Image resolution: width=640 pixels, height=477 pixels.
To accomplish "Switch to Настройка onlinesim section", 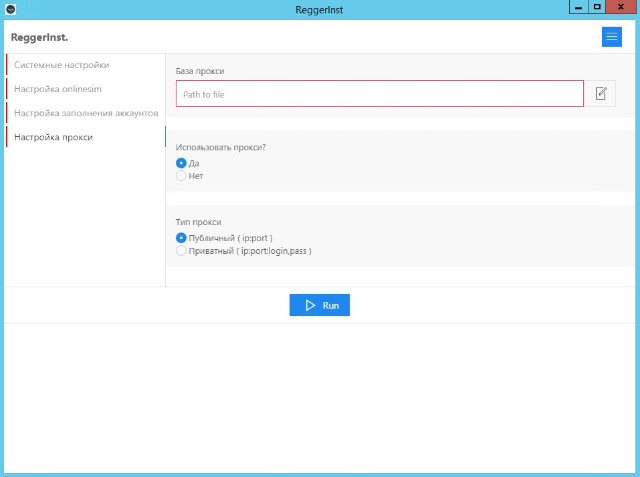I will [58, 89].
